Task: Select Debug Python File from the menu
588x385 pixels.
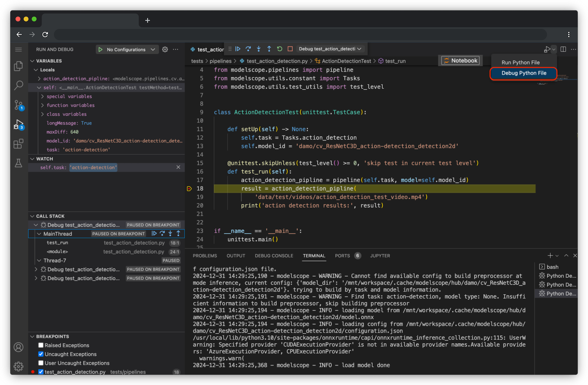Action: pos(523,73)
